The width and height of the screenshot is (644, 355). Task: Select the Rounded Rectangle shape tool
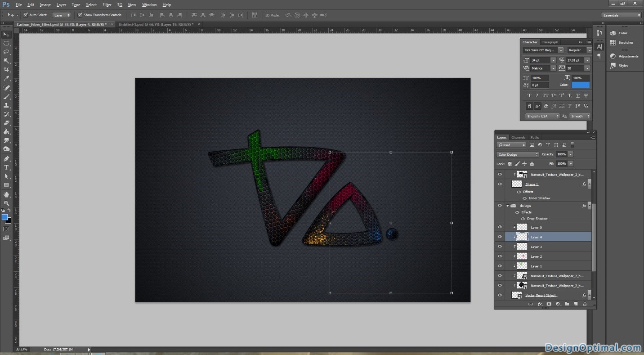(x=6, y=185)
